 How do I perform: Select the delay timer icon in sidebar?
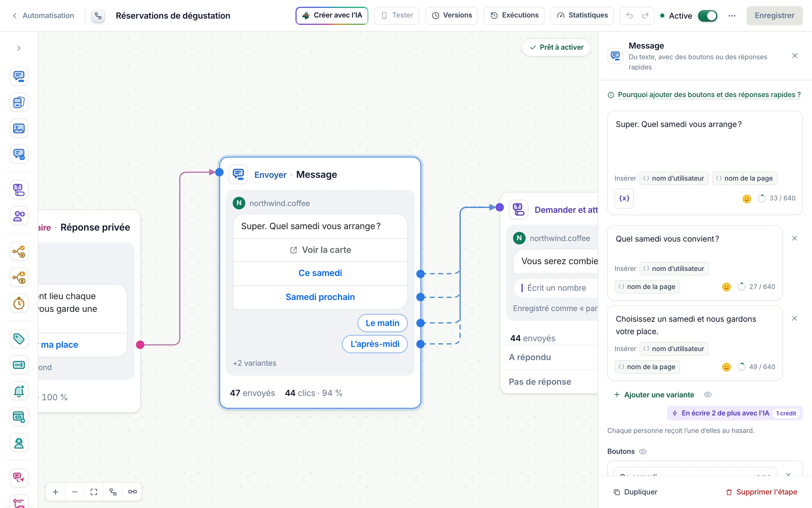tap(19, 303)
